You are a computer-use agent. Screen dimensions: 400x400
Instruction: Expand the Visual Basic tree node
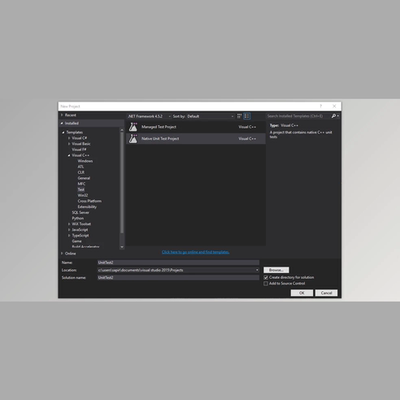point(69,144)
